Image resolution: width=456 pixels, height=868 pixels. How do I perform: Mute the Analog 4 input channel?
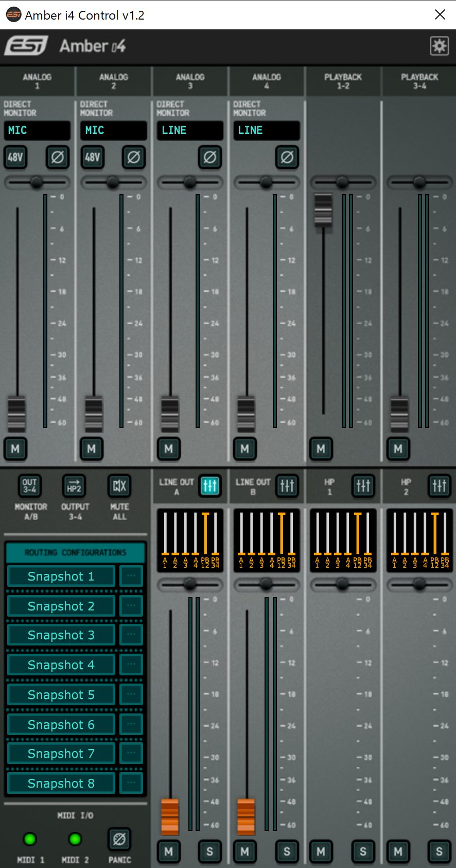point(244,449)
